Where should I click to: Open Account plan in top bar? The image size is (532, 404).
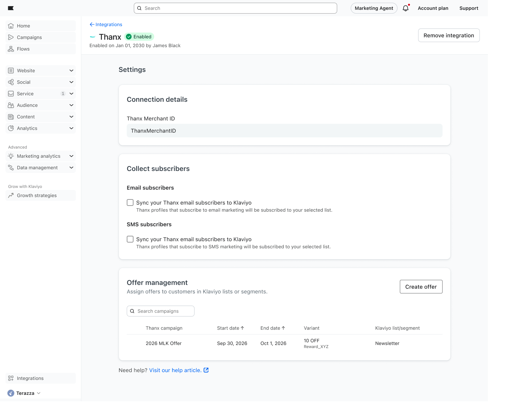point(433,8)
